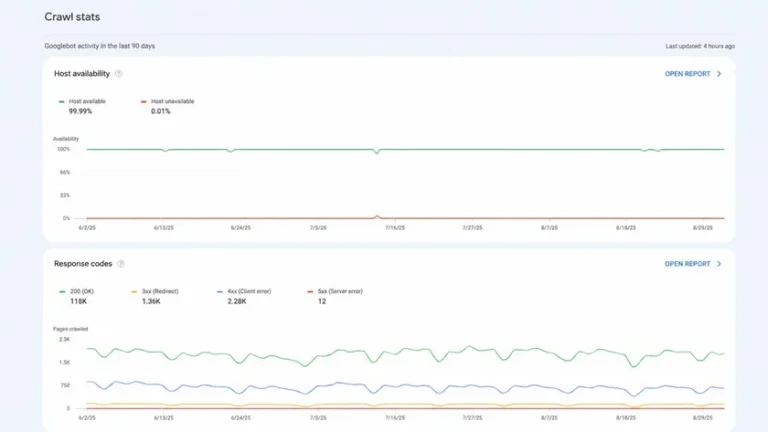Screen dimensions: 768x432
Task: Click the chevron next to Response codes OPEN REPORT
Action: coord(719,264)
